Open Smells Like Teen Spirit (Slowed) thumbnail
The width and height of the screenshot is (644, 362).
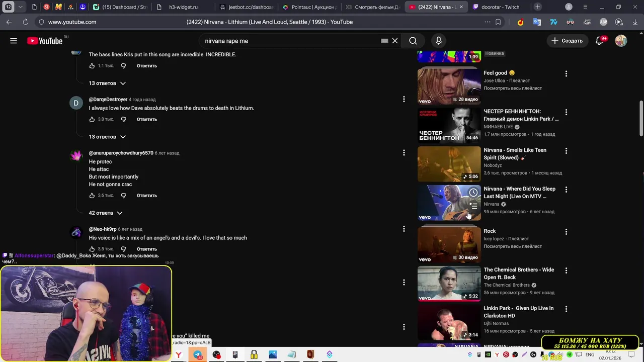click(449, 164)
